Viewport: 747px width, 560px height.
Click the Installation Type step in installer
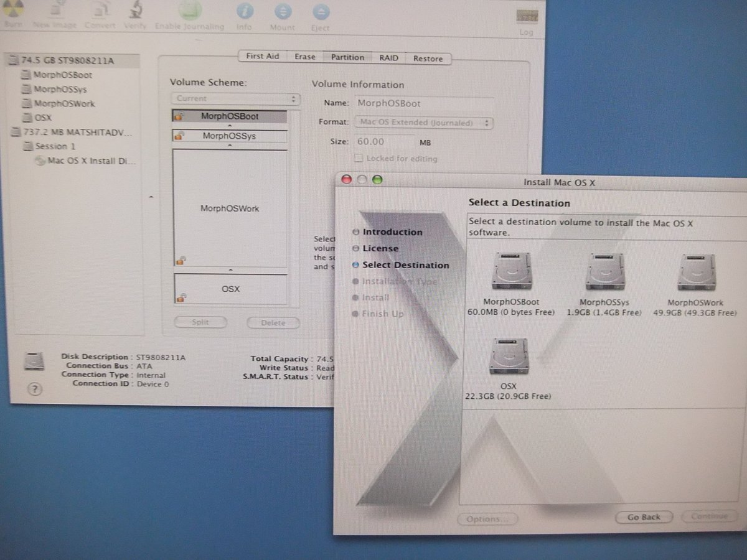tap(400, 281)
